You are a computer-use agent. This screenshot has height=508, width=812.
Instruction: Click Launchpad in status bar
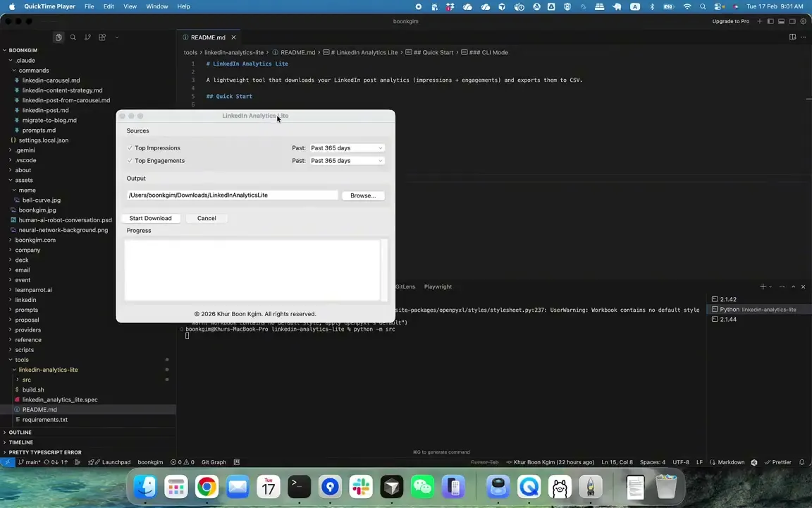tap(109, 462)
